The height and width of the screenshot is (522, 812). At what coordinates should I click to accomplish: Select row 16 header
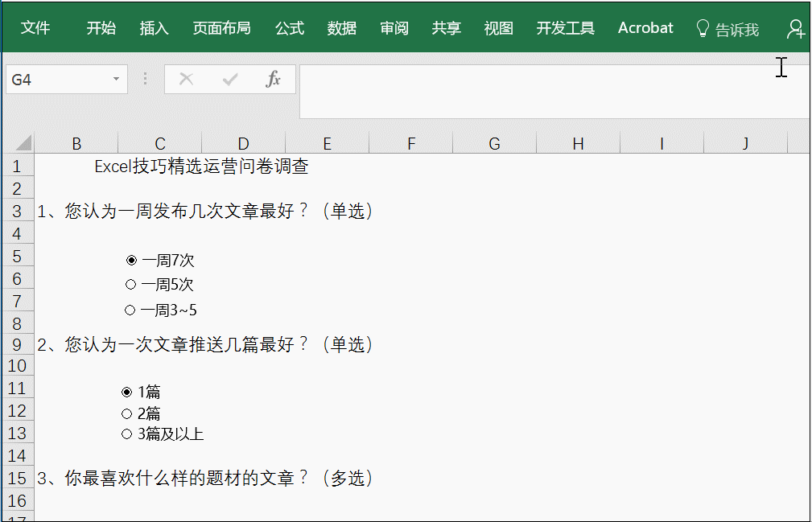[x=17, y=500]
